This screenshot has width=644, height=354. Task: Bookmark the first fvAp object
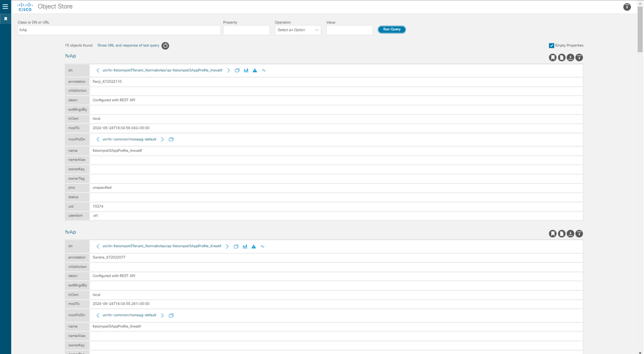pyautogui.click(x=553, y=58)
